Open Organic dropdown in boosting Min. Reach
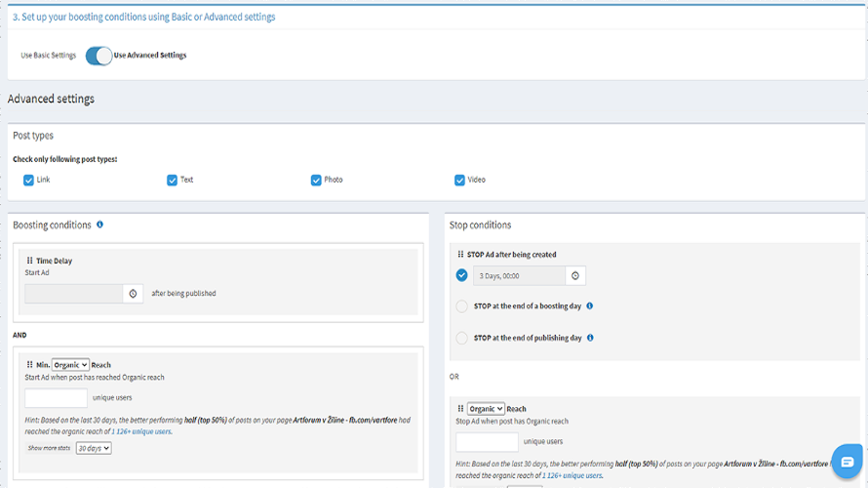This screenshot has height=488, width=868. (70, 365)
